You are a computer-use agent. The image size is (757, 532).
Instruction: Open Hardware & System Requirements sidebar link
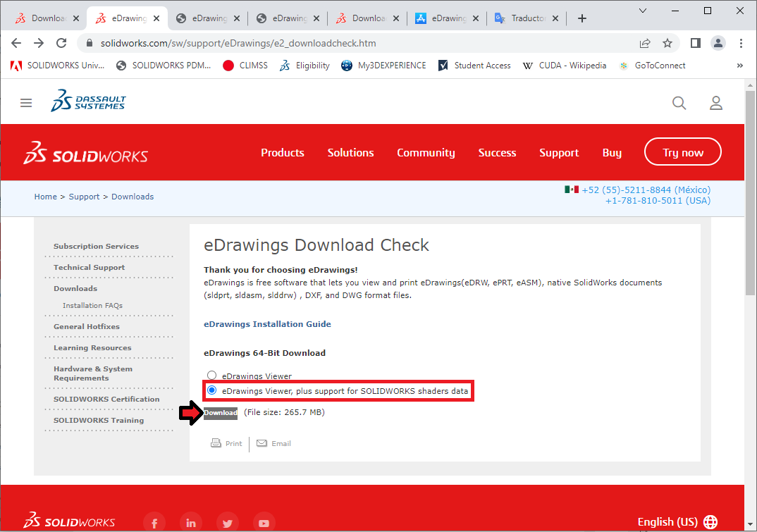tap(93, 373)
